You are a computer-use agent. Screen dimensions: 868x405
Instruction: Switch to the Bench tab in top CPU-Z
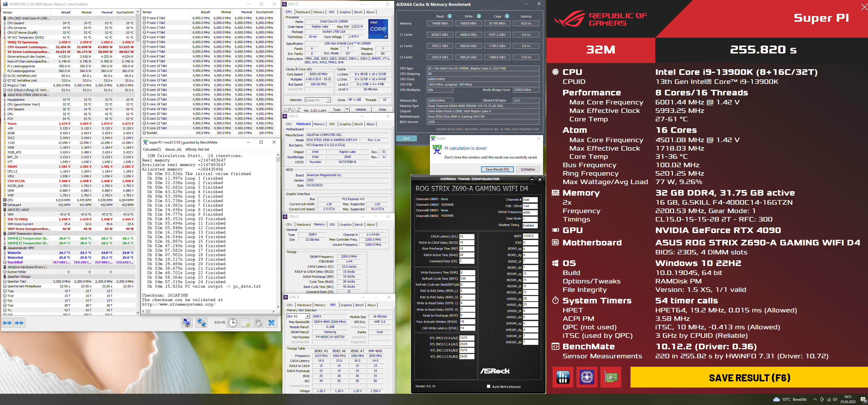pos(358,12)
